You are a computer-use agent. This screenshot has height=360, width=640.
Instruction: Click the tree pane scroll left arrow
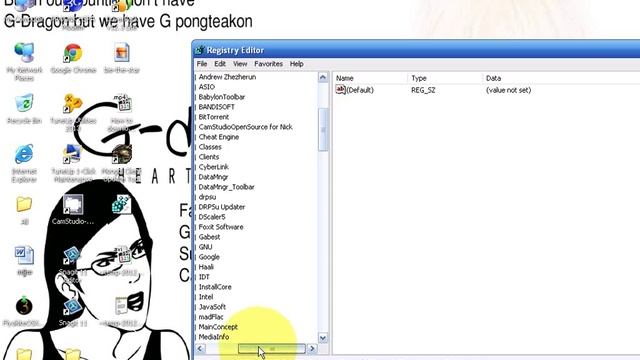tap(200, 349)
